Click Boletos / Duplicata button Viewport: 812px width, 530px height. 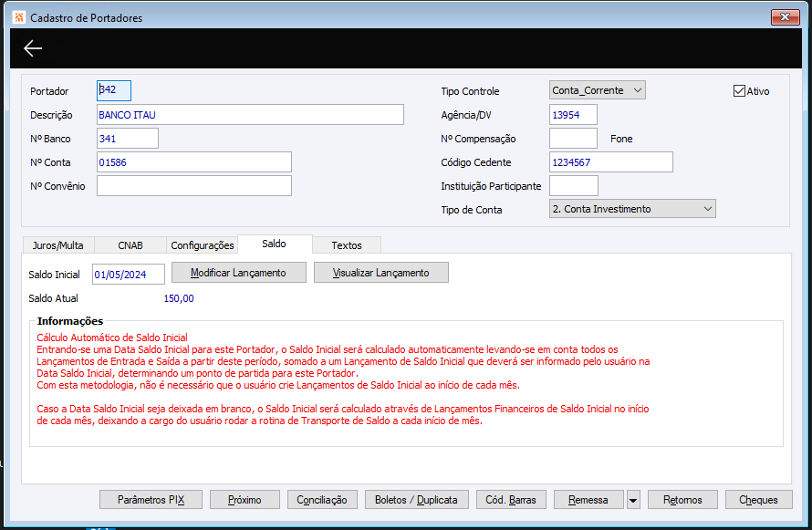click(x=416, y=500)
